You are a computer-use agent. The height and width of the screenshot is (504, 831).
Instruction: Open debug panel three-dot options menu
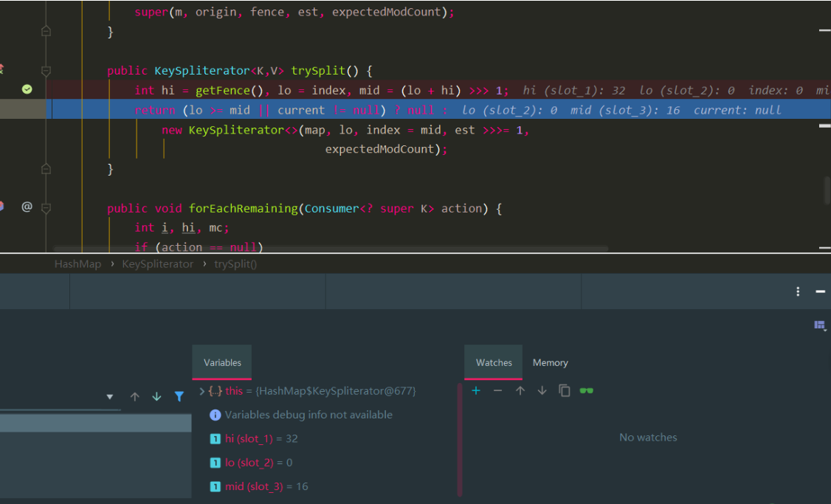point(798,291)
